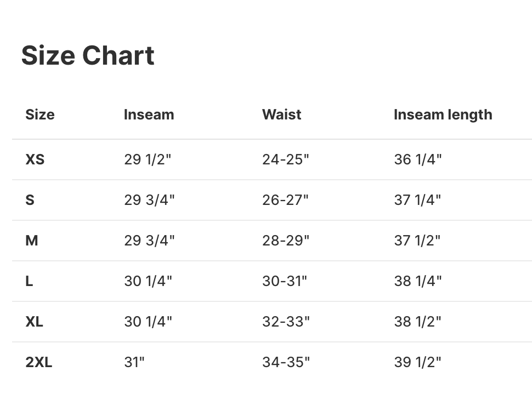The image size is (532, 400).
Task: Select the S size row label
Action: (x=30, y=200)
